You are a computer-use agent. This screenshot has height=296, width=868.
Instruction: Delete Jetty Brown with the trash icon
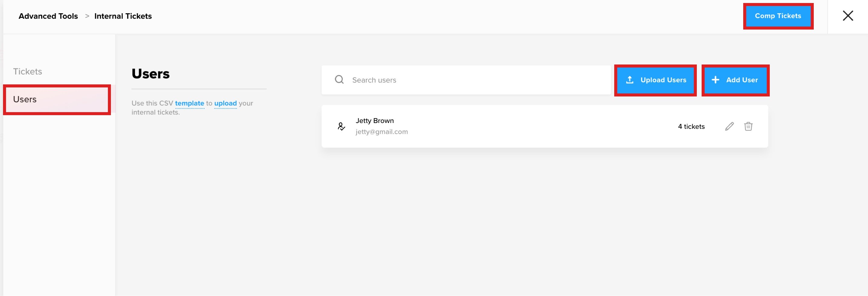748,126
